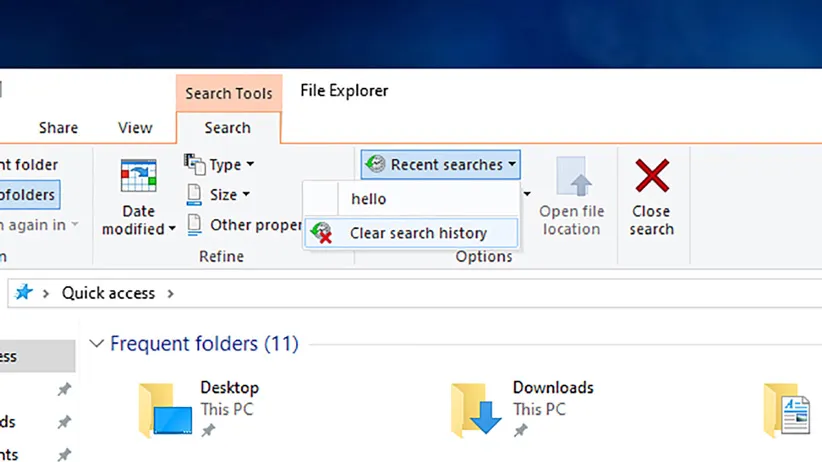Collapse the Recent searches dropdown

tap(441, 164)
